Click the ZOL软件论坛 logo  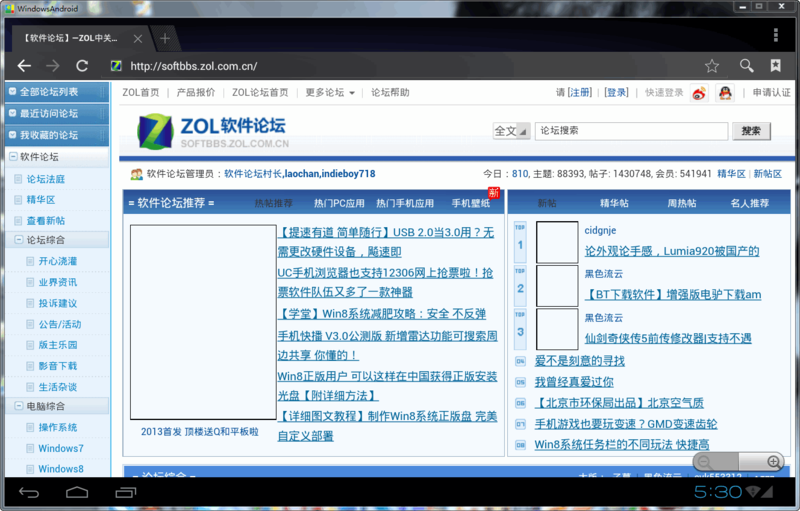(213, 132)
